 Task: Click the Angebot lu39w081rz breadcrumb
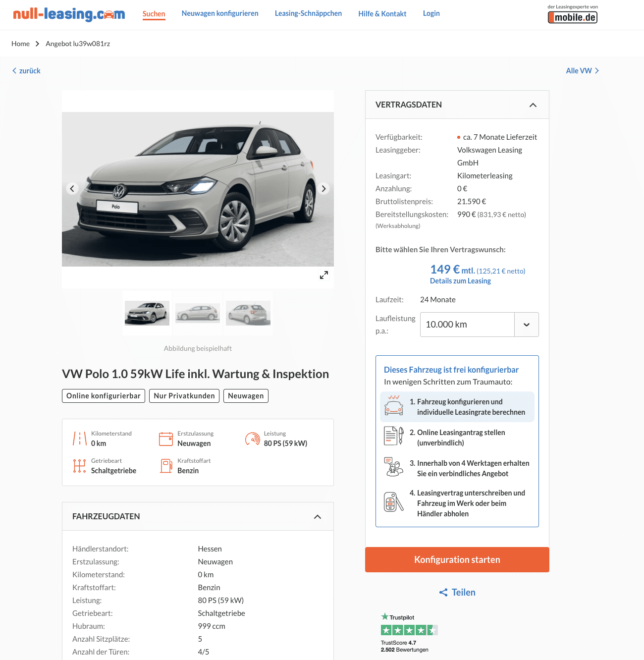[x=78, y=44]
